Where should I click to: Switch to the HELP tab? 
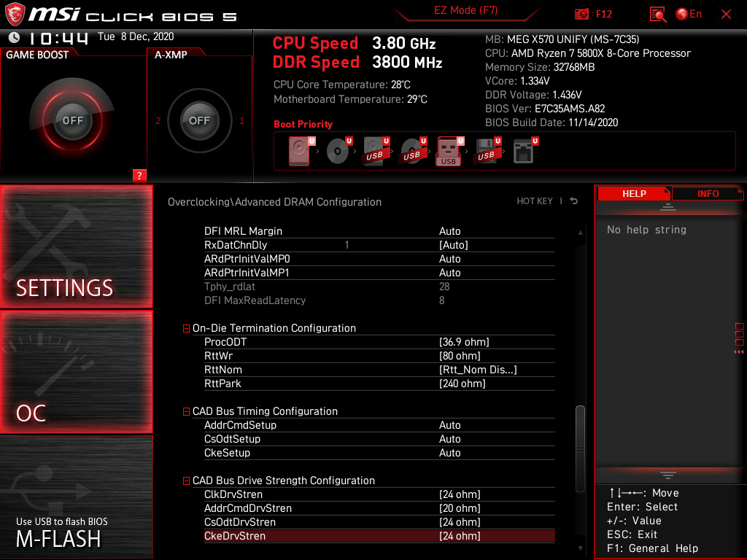tap(634, 194)
